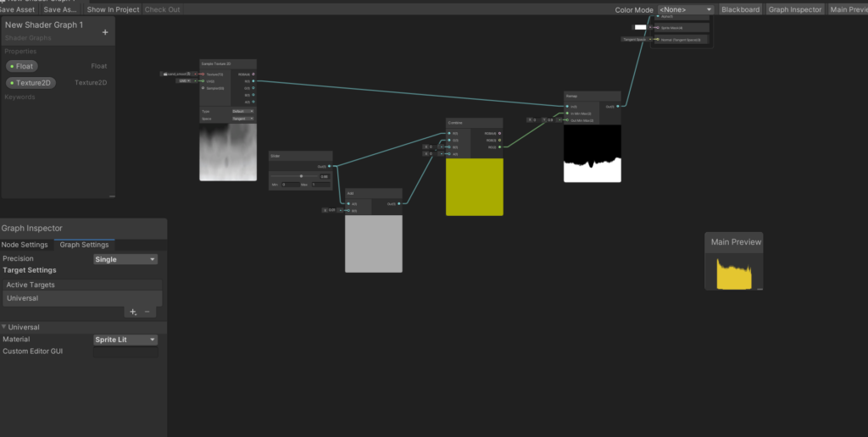
Task: Switch to the Graph Settings tab
Action: (84, 245)
